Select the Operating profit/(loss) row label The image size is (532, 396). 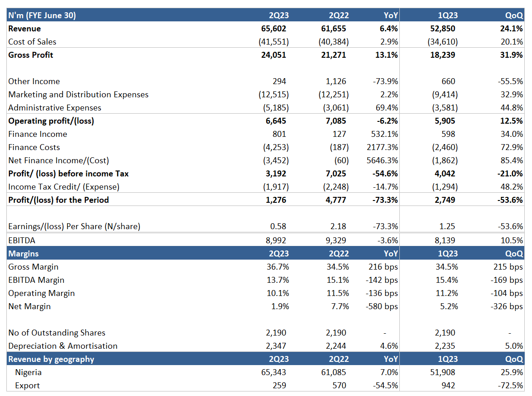pyautogui.click(x=51, y=121)
